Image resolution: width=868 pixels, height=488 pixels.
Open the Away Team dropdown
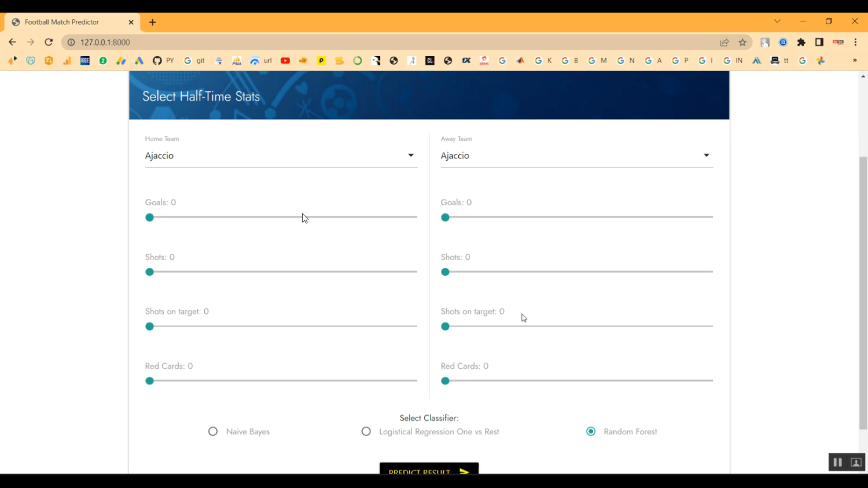point(577,156)
